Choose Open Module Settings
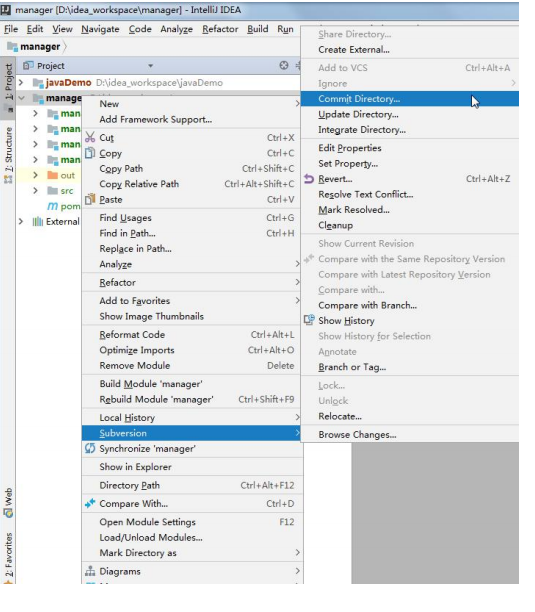Screen dimensions: 535x612 pos(192,522)
